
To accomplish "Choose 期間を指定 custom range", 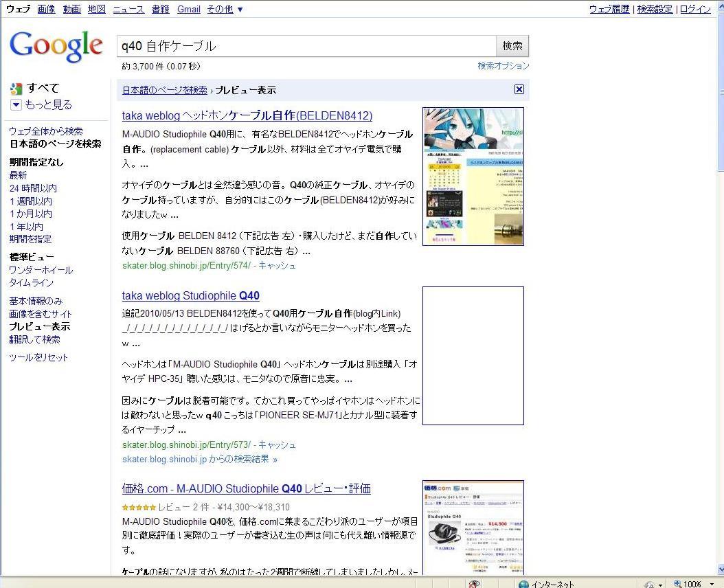I will tap(30, 239).
